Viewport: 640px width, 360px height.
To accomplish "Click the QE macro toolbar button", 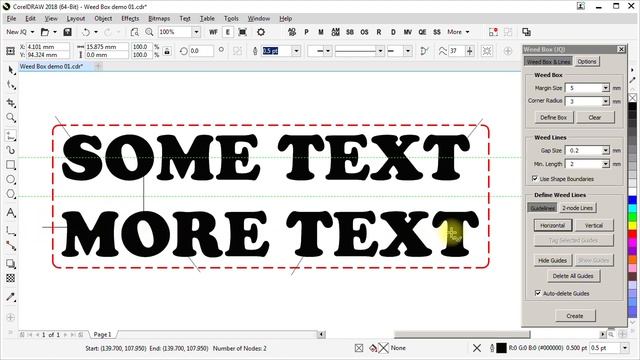I will 422,32.
